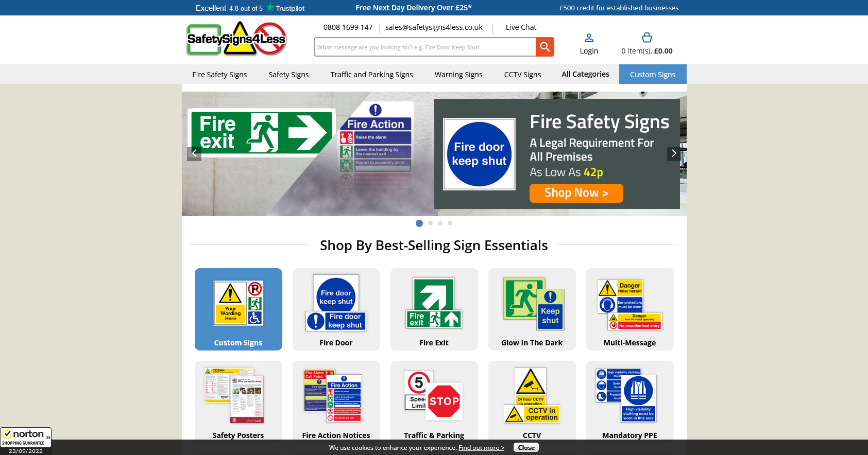
Task: Select the Fire Door category tile
Action: coord(336,309)
